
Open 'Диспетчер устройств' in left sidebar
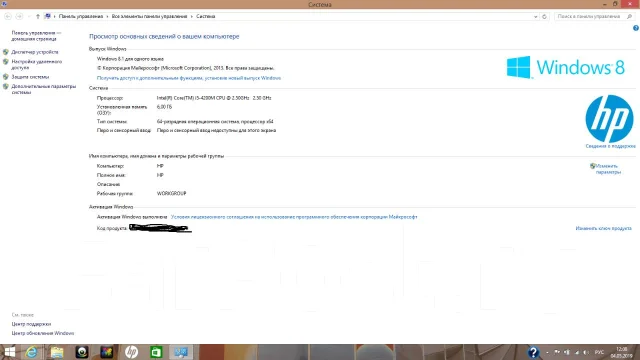[35, 52]
